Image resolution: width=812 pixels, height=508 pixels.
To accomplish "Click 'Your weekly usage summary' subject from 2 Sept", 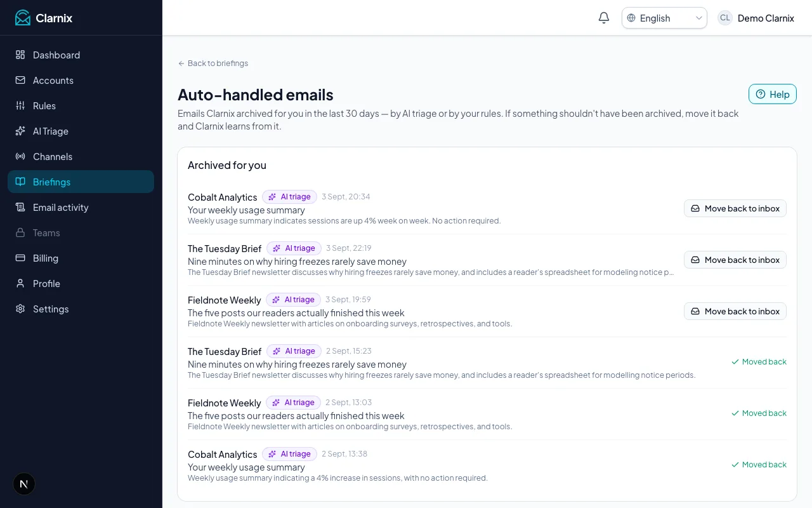I will point(246,467).
